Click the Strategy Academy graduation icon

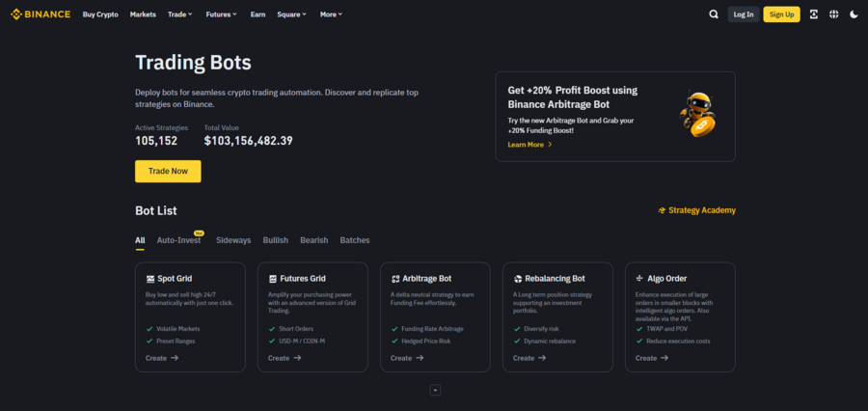point(662,210)
